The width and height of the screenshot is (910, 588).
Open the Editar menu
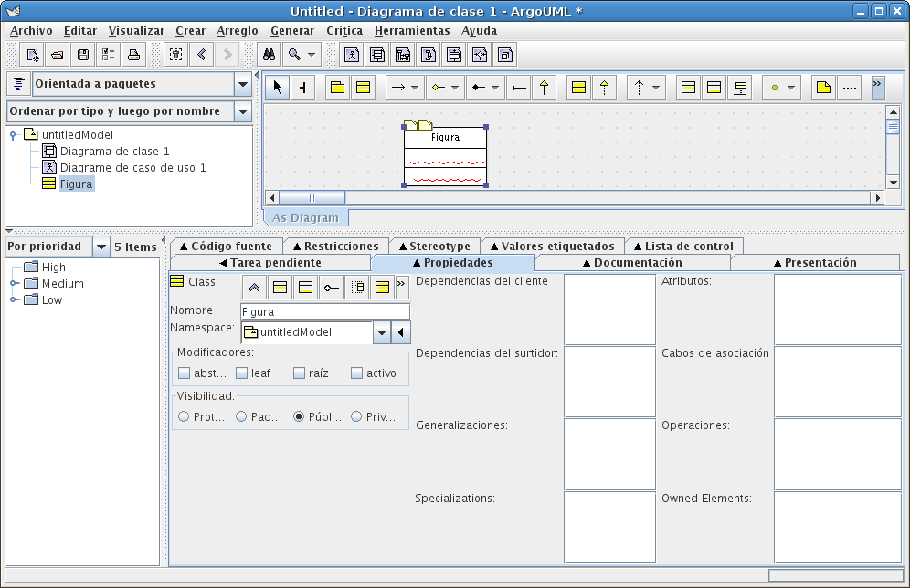(x=80, y=31)
